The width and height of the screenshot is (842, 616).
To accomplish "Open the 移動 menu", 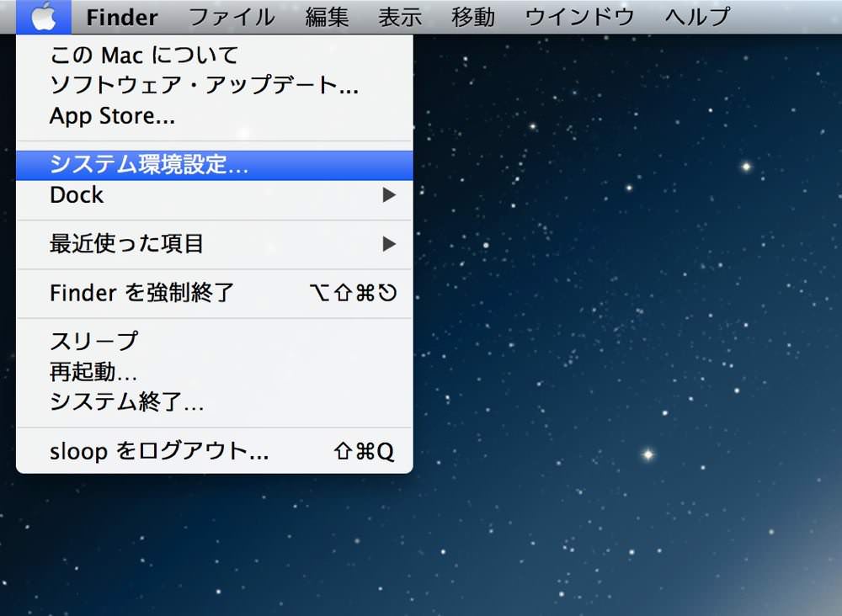I will (x=472, y=17).
